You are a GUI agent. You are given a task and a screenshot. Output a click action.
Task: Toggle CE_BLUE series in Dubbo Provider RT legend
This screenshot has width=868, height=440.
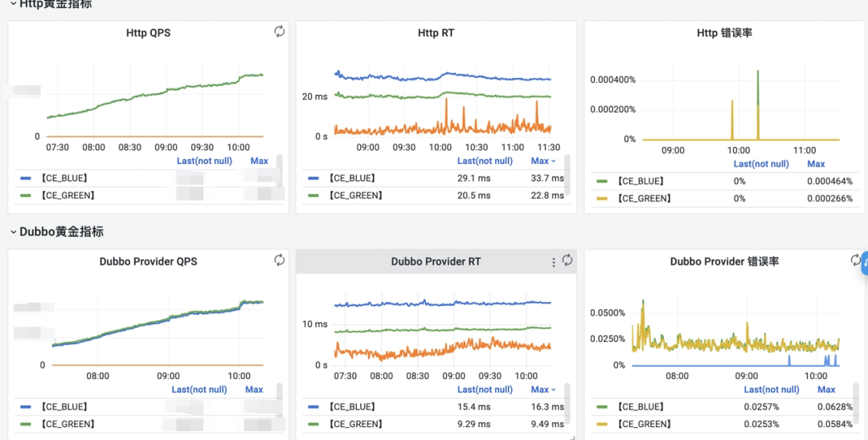point(351,407)
